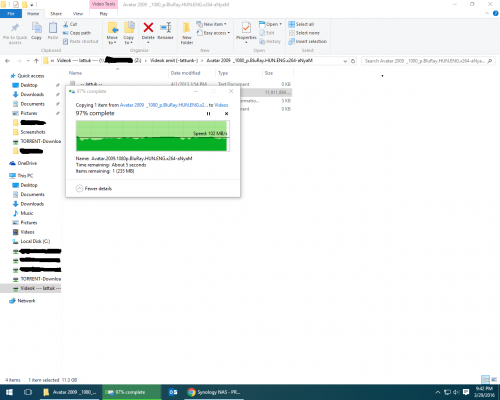
Task: Expand the Recent locations dropdown arrow
Action: [28, 61]
